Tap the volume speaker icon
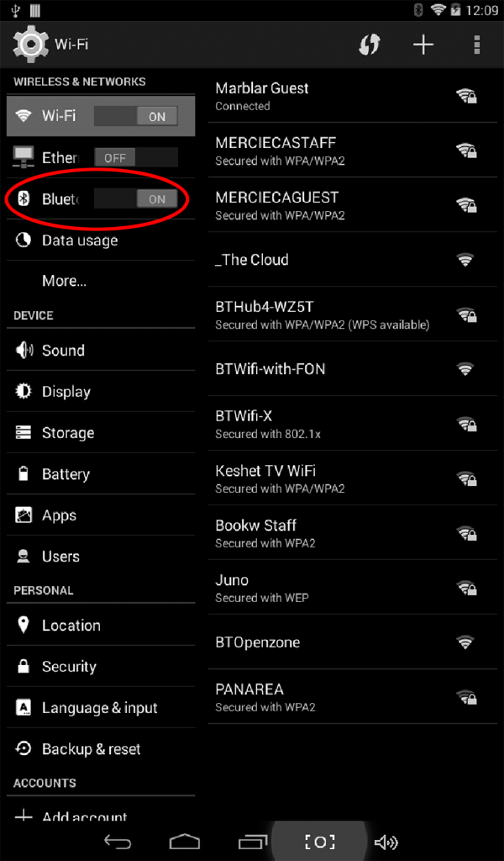Viewport: 504px width, 861px height. pyautogui.click(x=386, y=842)
